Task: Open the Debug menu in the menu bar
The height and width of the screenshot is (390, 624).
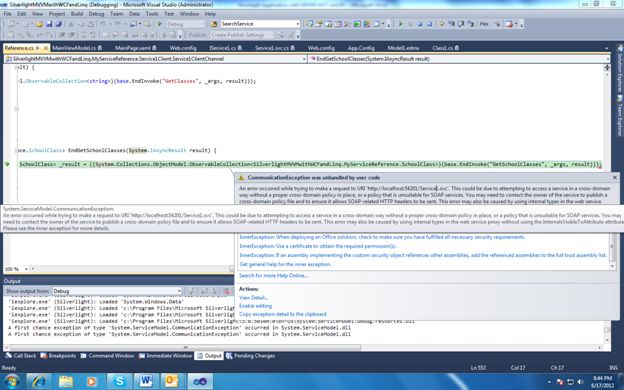Action: [96, 14]
